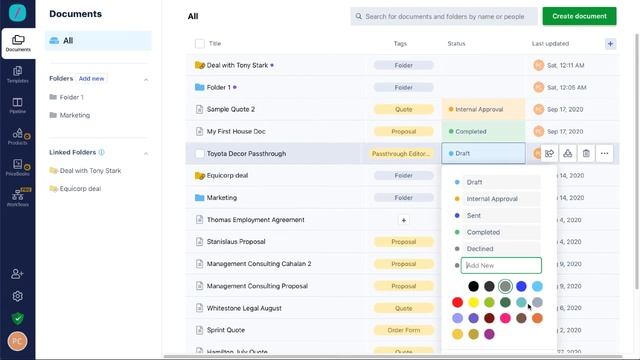Click the Linked Folders info icon

[101, 152]
